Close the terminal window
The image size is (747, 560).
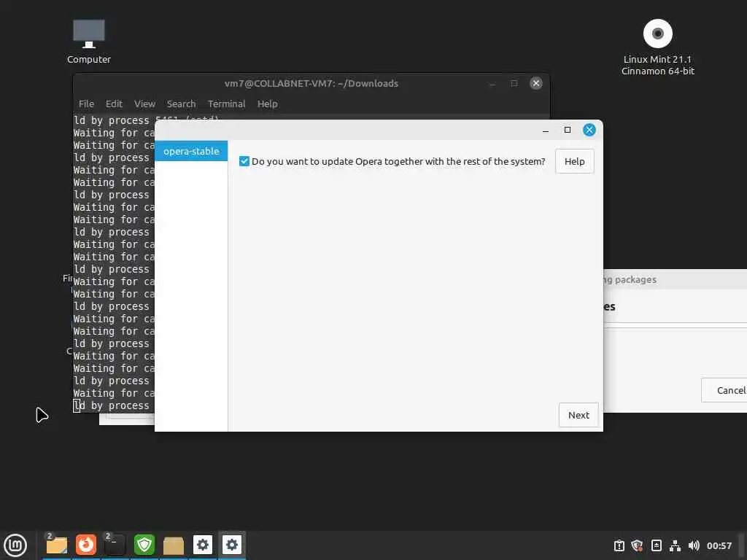(x=536, y=83)
